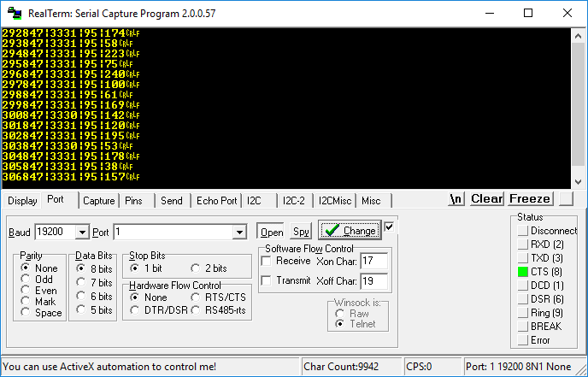Viewport: 588px width, 377px height.
Task: Click the Error status indicator
Action: tap(523, 340)
